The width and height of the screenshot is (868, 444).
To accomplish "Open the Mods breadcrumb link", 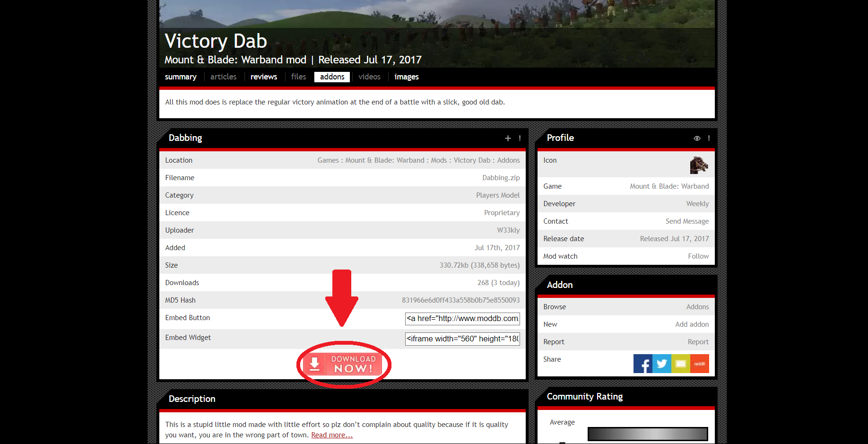I will click(439, 160).
